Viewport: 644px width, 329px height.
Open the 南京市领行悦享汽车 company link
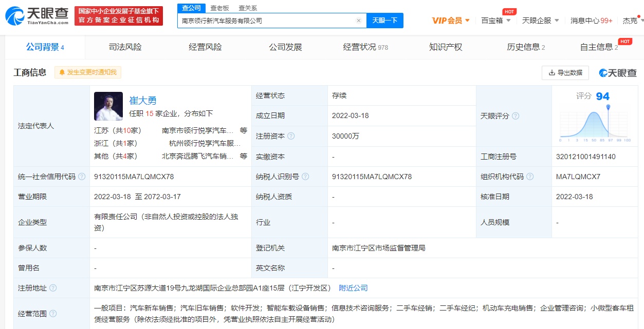(197, 130)
